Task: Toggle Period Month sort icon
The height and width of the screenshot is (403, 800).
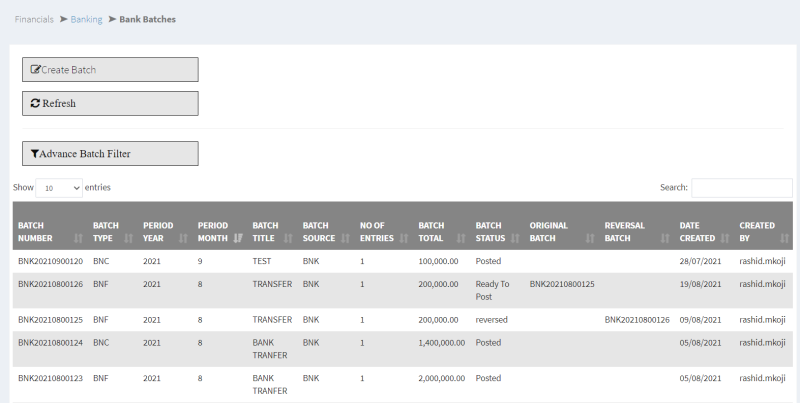Action: [237, 238]
